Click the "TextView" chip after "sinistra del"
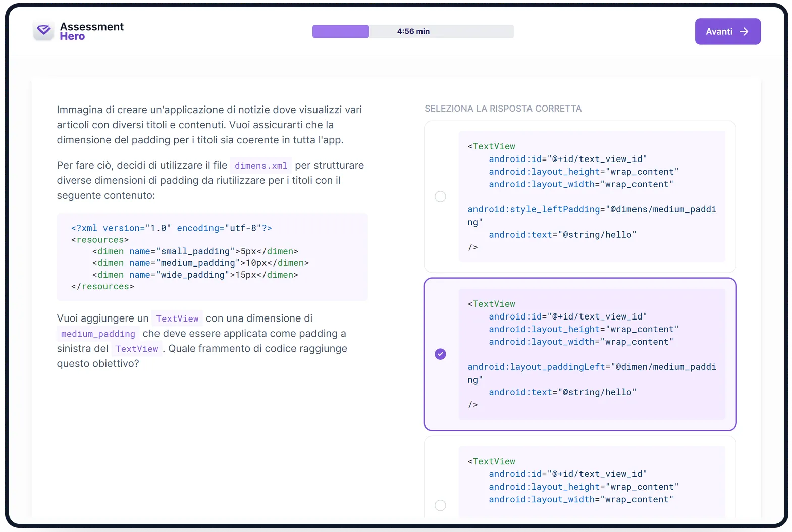The image size is (792, 532). tap(137, 349)
